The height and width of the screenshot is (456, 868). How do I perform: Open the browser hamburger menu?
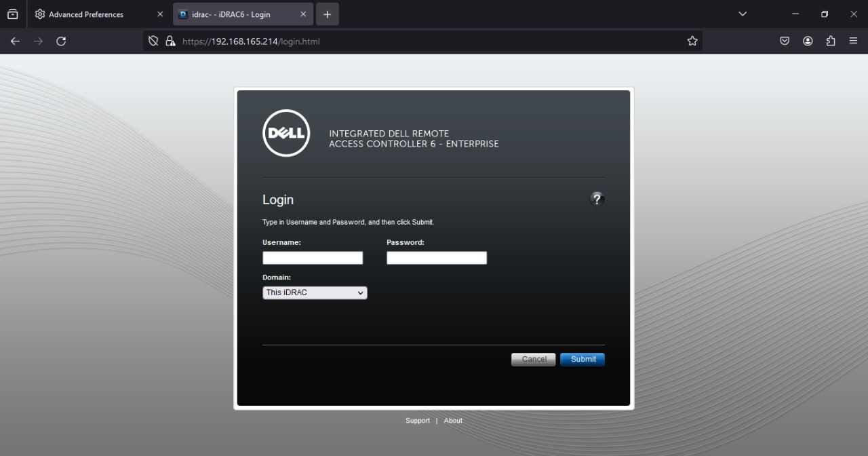tap(853, 41)
